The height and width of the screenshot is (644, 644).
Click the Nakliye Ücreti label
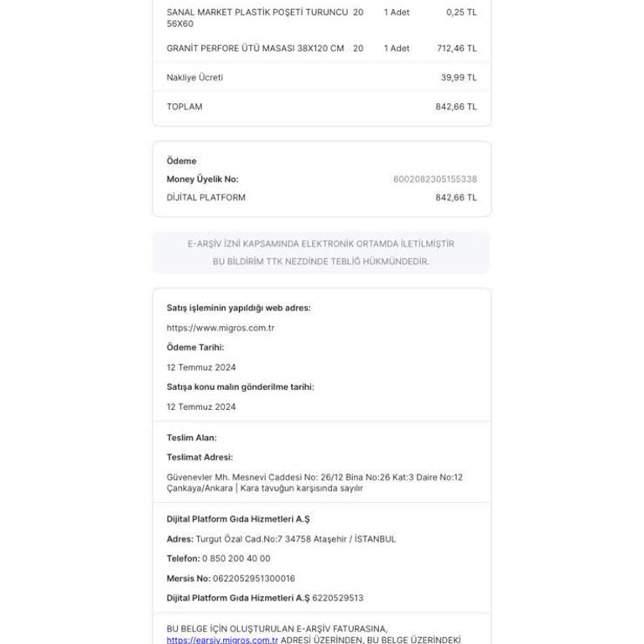click(x=195, y=78)
